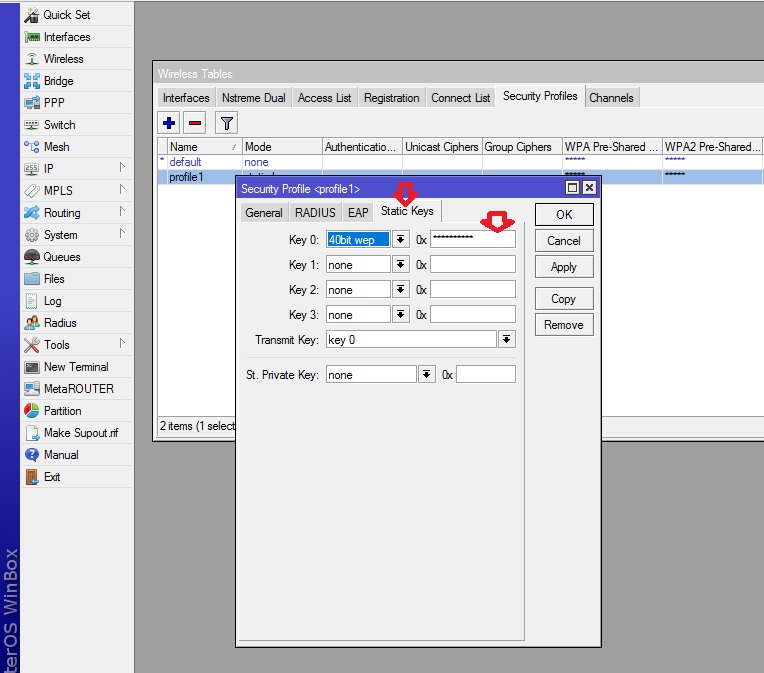This screenshot has height=673, width=764.
Task: Open Quick Set in sidebar
Action: (66, 15)
